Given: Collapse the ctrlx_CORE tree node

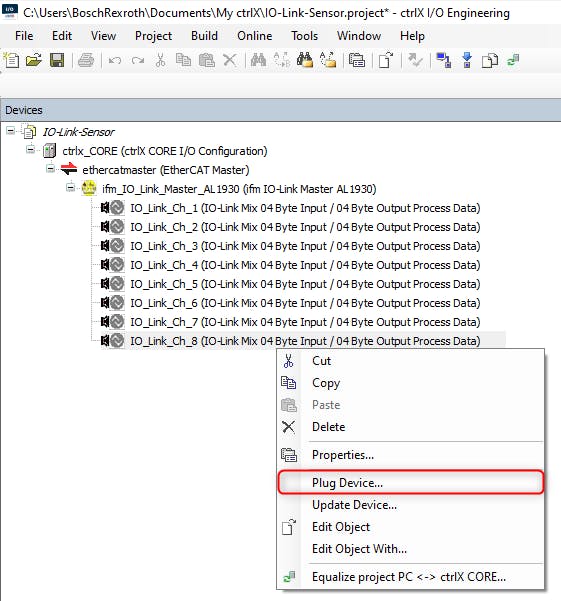Looking at the screenshot, I should (30, 149).
